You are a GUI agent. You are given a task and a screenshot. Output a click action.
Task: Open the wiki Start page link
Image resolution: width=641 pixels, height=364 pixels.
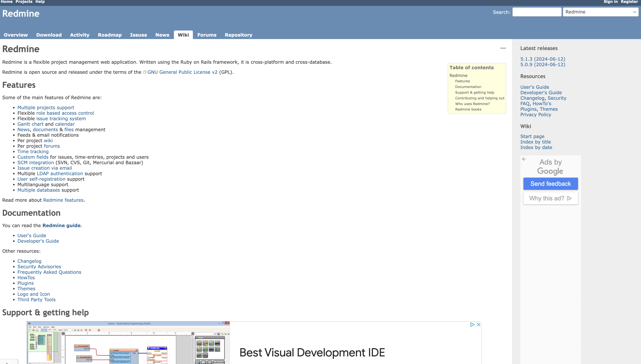coord(532,136)
